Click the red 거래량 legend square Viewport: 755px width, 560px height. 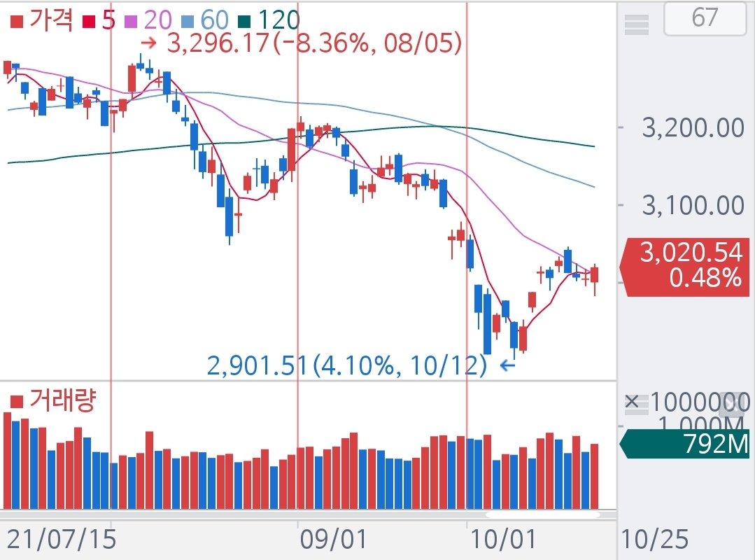pos(17,402)
